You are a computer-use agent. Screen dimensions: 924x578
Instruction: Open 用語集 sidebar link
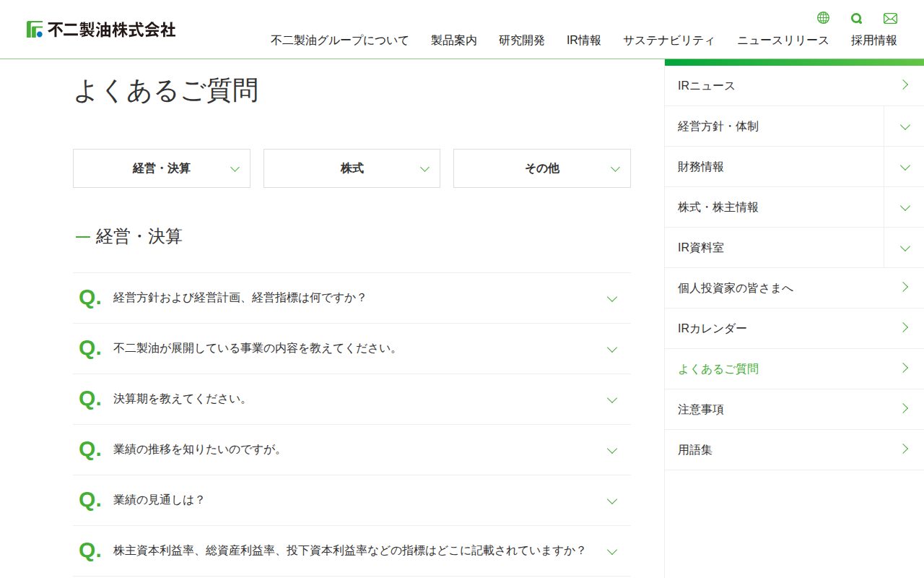pos(794,450)
